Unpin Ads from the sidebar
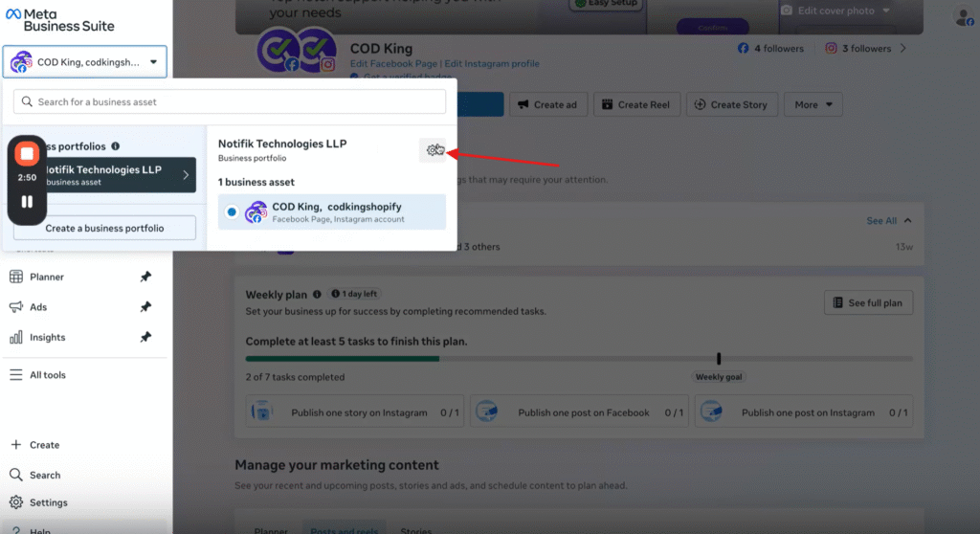The width and height of the screenshot is (980, 534). pos(145,307)
